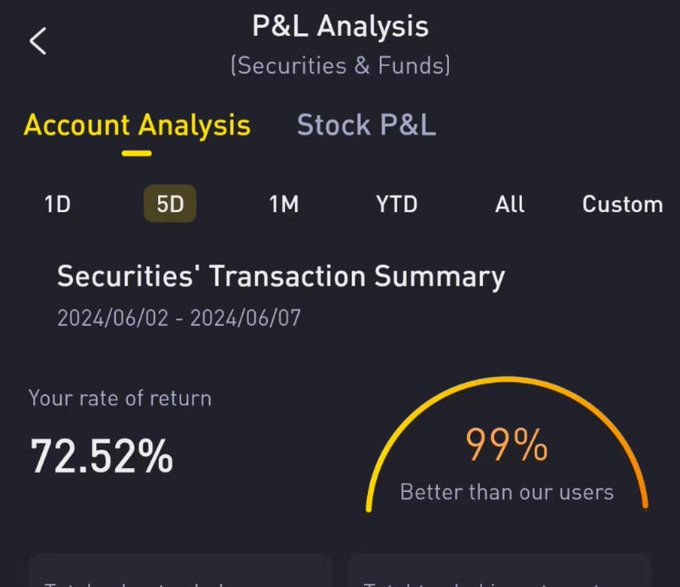Tap the (Securities & Funds) subtitle

click(x=340, y=66)
